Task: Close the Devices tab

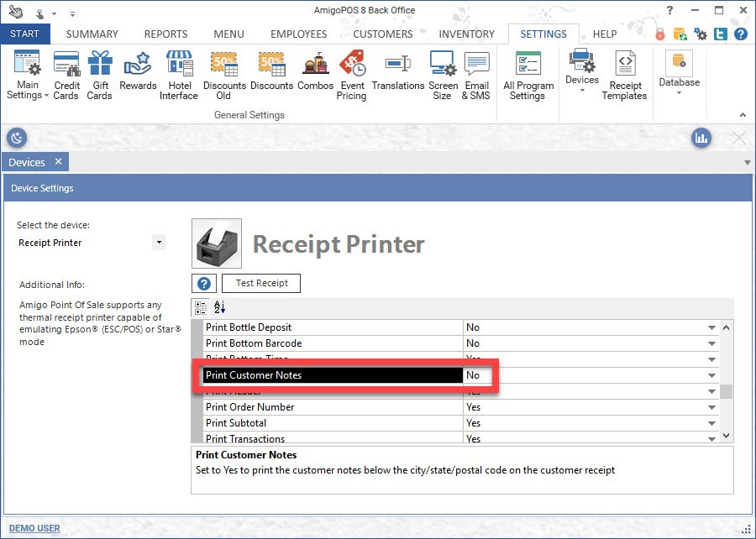Action: click(58, 162)
